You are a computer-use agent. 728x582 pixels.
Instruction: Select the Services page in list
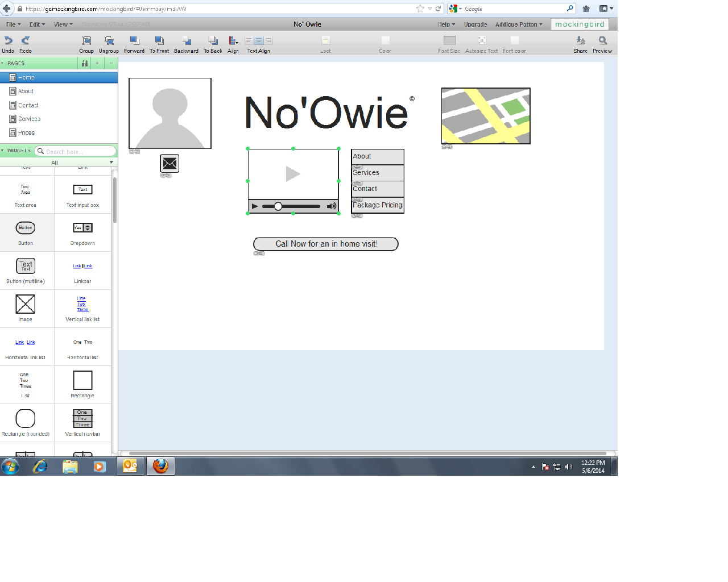point(59,119)
